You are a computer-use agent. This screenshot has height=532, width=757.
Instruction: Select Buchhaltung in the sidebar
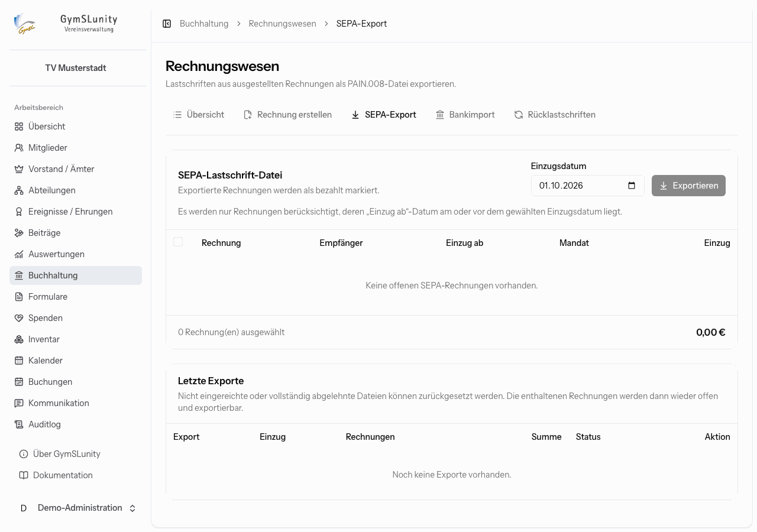[76, 275]
